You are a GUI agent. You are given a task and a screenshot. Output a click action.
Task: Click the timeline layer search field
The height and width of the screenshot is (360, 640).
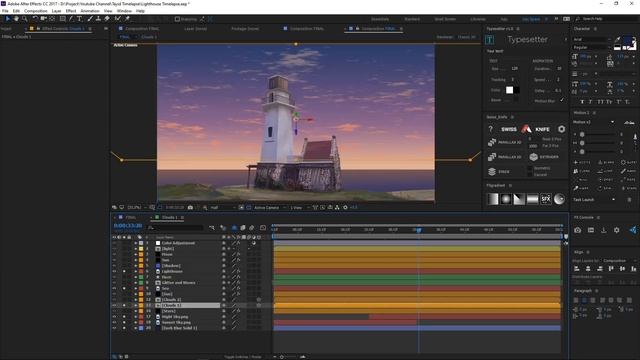pos(176,227)
